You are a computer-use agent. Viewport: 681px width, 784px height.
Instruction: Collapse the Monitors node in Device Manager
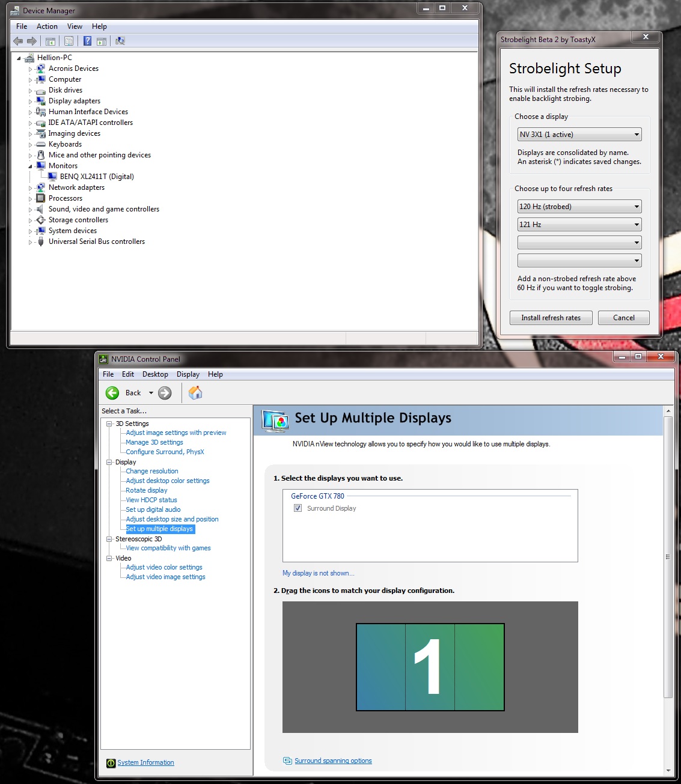click(30, 166)
